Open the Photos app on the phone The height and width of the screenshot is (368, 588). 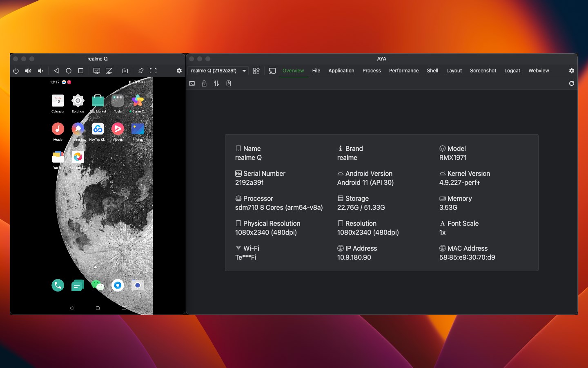pyautogui.click(x=138, y=129)
